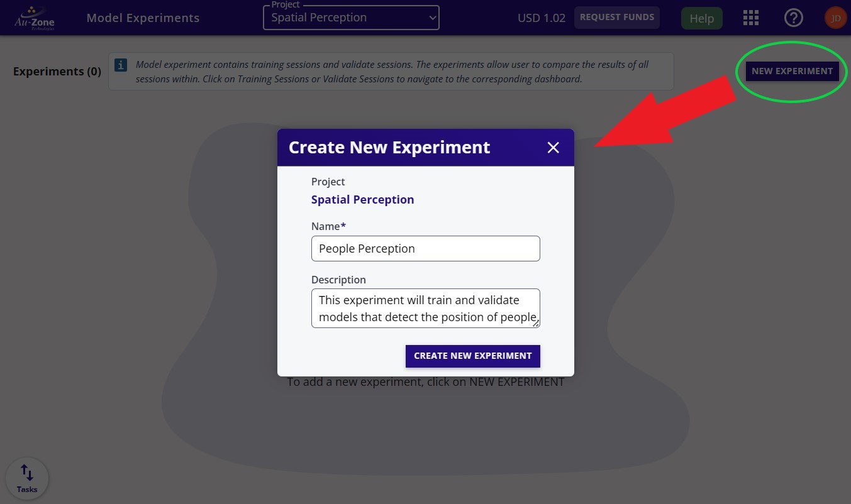Open the JD user avatar menu
851x504 pixels.
coord(835,18)
